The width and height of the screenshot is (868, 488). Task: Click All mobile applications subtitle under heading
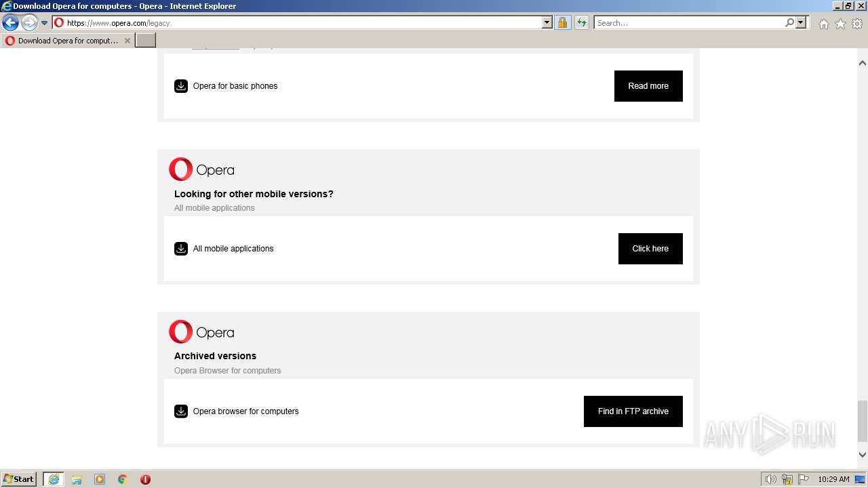(214, 208)
